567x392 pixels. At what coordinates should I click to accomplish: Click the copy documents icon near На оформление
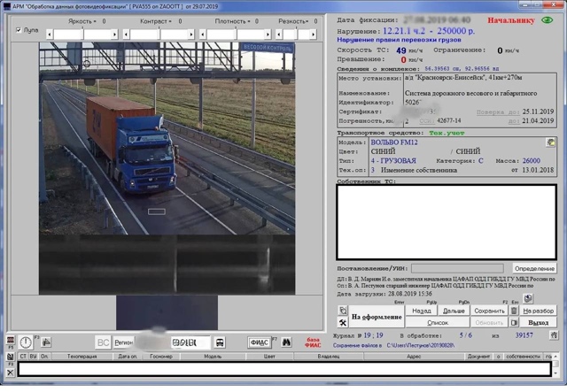click(343, 311)
